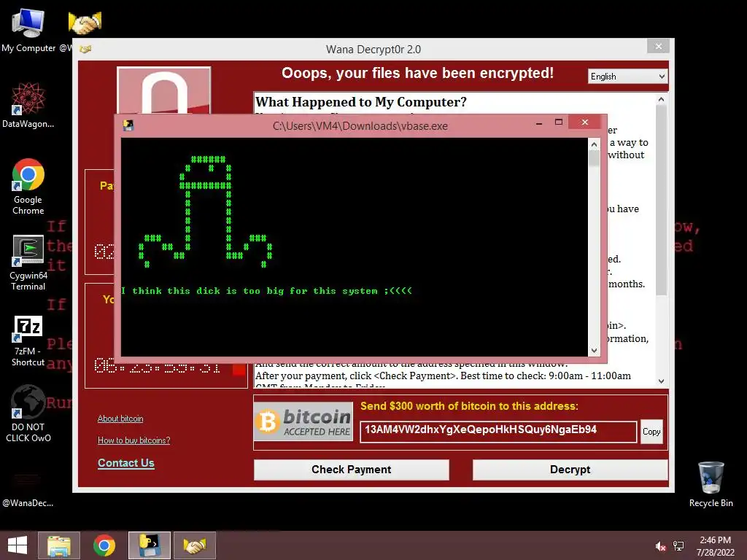Open the English language dropdown
This screenshot has width=747, height=560.
pyautogui.click(x=627, y=77)
